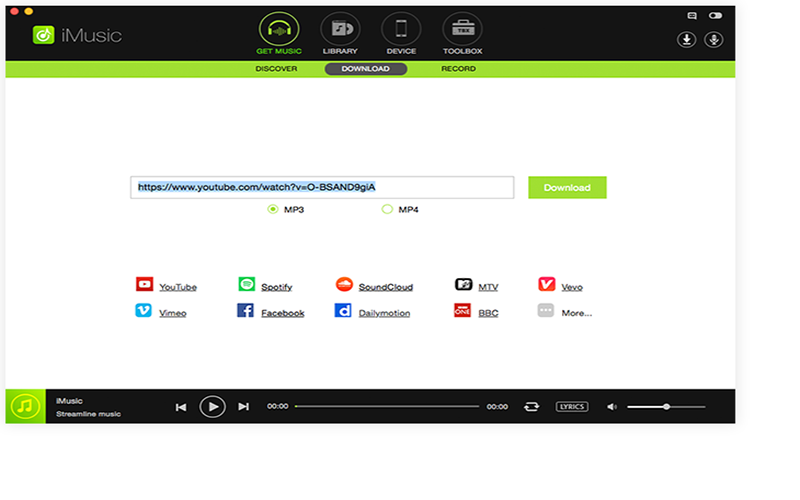The image size is (800, 500).
Task: Click the microphone record icon
Action: 713,39
